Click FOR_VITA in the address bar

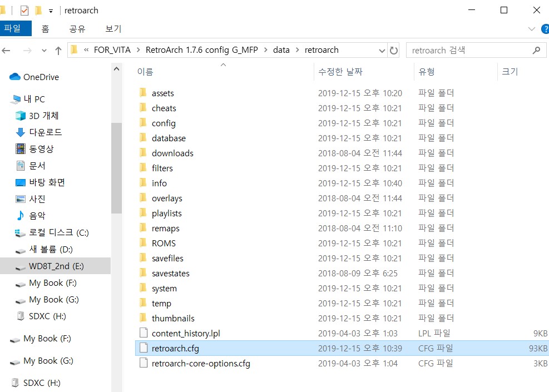coord(112,50)
